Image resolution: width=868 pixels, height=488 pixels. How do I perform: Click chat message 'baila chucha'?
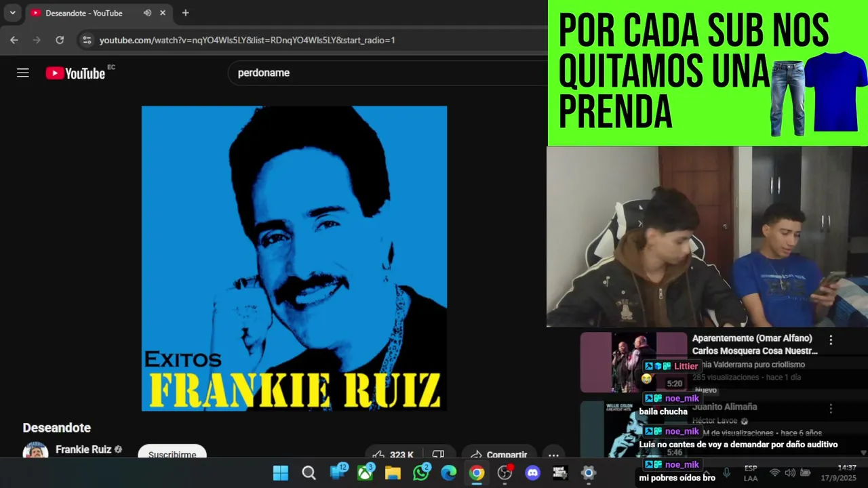click(x=663, y=411)
